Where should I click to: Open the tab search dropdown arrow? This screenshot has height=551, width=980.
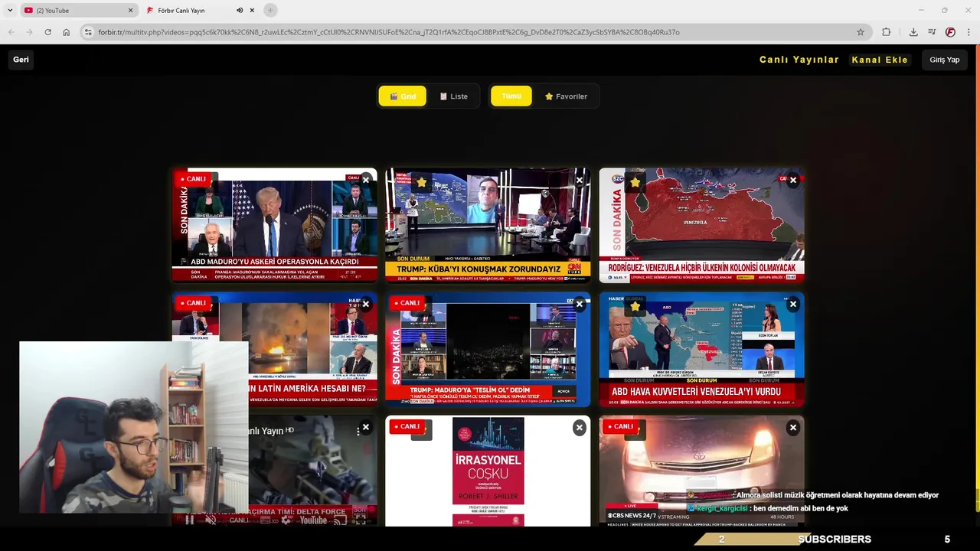9,10
